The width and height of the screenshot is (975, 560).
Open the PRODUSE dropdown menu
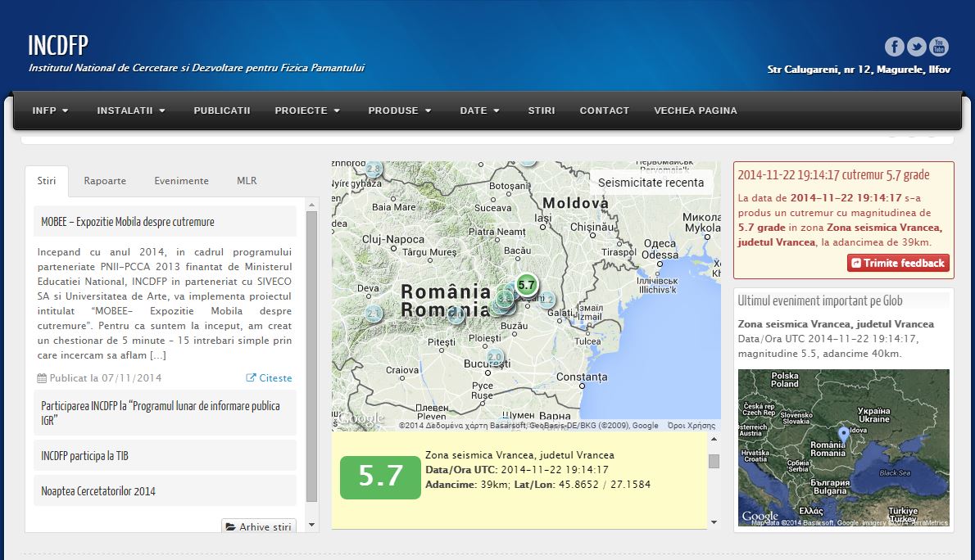coord(399,111)
